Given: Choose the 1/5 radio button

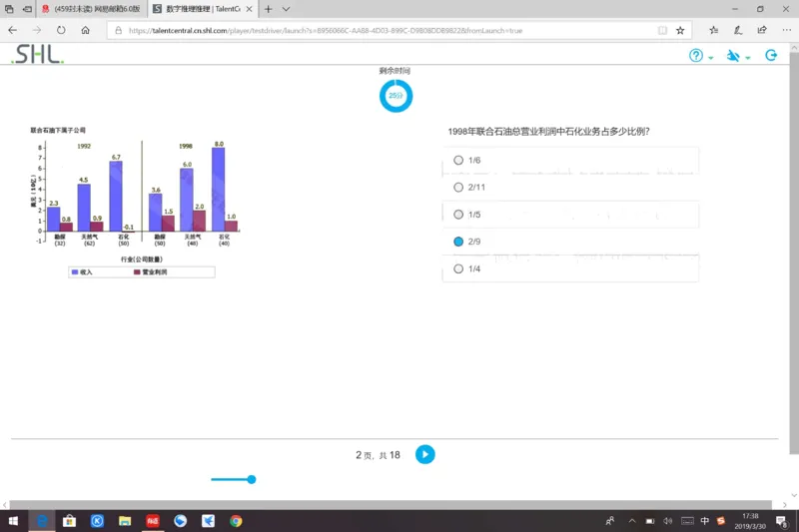Looking at the screenshot, I should pyautogui.click(x=458, y=215).
